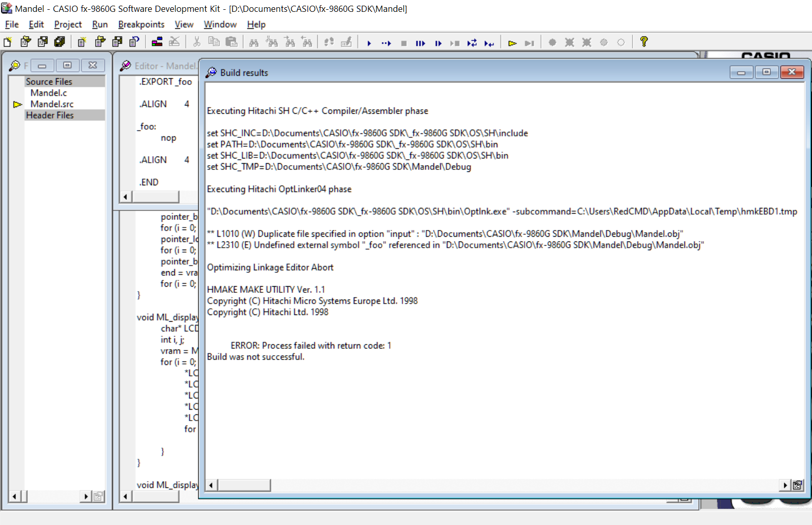Image resolution: width=812 pixels, height=525 pixels.
Task: Click the first binoculars Find icon
Action: tap(254, 42)
